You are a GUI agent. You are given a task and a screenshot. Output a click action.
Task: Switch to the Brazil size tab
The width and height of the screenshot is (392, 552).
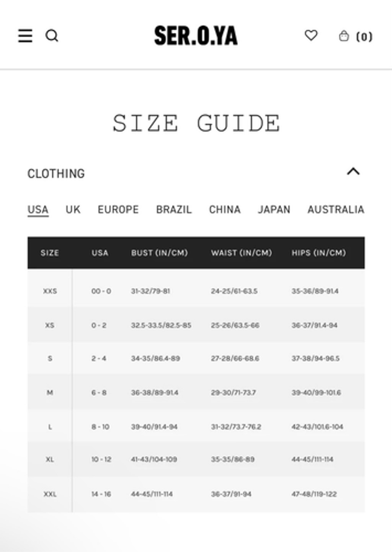[x=174, y=209]
